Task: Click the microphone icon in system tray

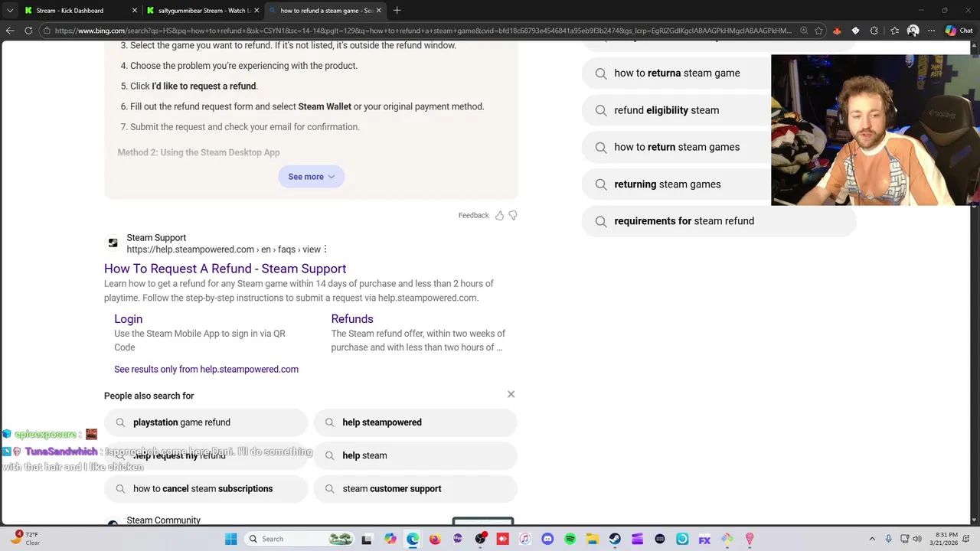Action: [888, 539]
